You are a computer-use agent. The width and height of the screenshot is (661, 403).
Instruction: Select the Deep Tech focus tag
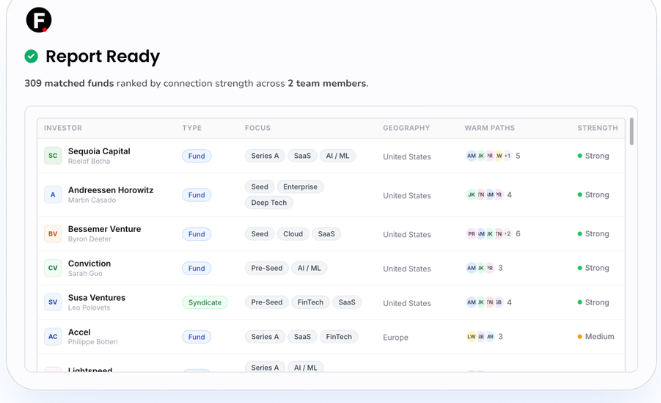pos(269,203)
